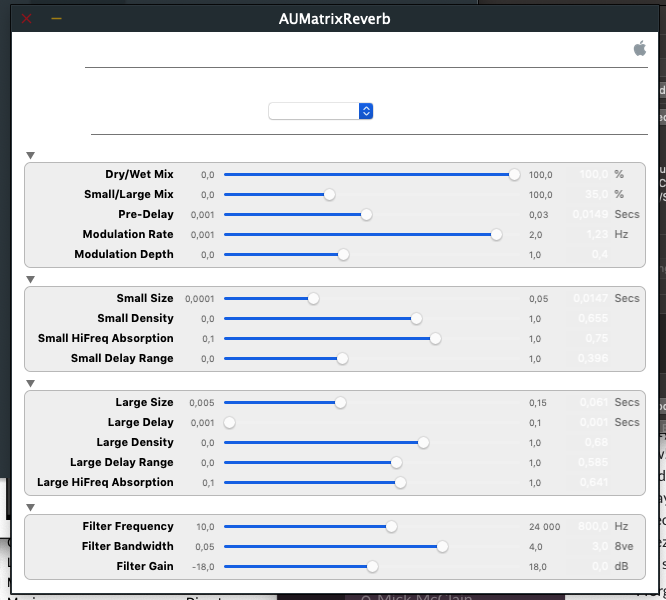The width and height of the screenshot is (666, 600).
Task: Click the Large Delay Range value 0,585
Action: pyautogui.click(x=589, y=462)
